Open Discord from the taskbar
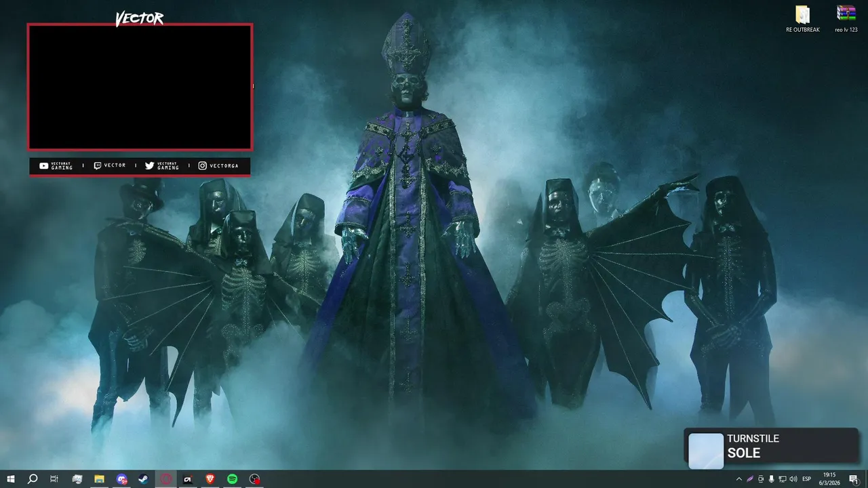 121,479
